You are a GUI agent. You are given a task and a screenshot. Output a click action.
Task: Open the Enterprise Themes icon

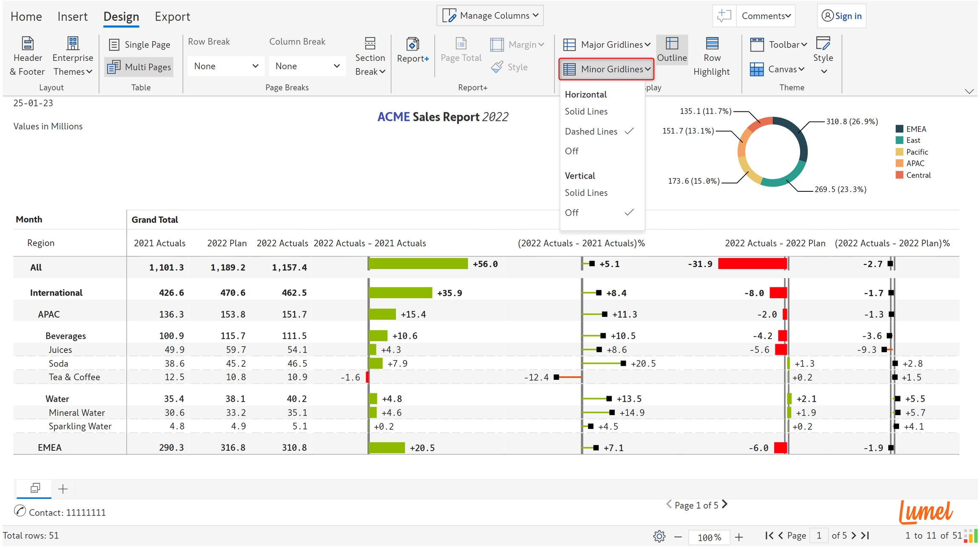coord(73,44)
